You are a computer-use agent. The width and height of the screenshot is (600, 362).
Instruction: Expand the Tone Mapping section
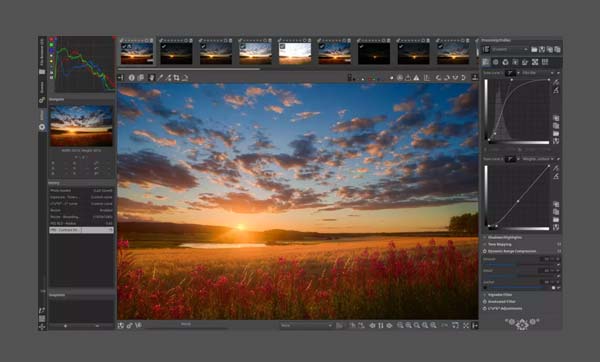point(499,244)
